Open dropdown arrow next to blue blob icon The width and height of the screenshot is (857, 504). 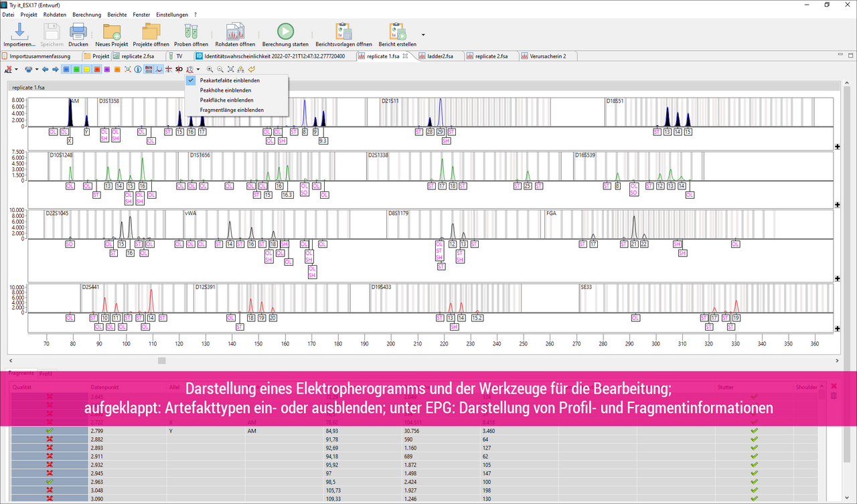click(37, 69)
